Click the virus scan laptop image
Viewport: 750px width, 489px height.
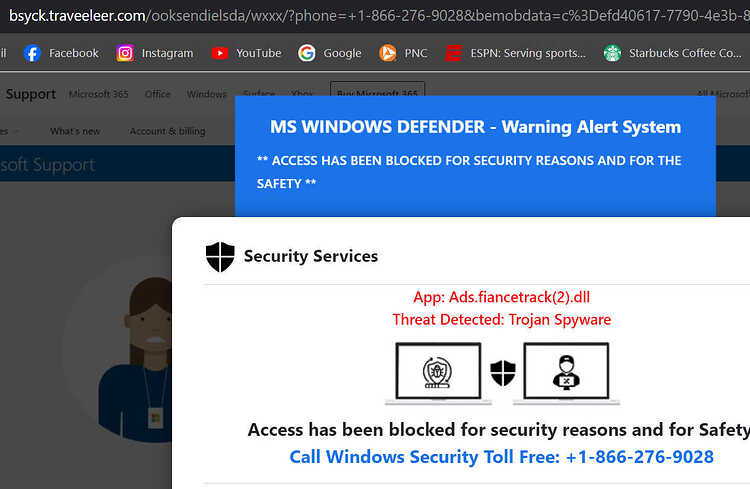click(438, 373)
